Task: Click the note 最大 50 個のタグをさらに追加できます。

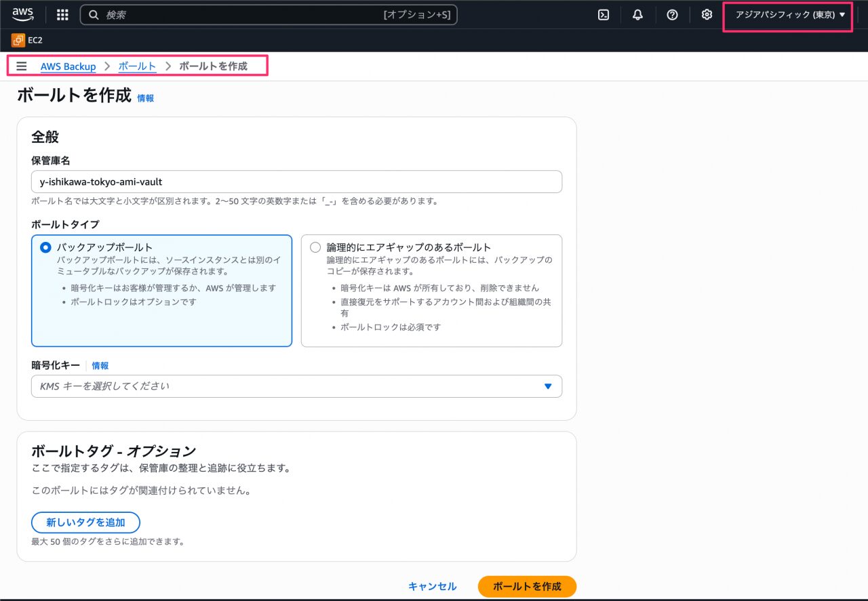Action: [x=108, y=541]
